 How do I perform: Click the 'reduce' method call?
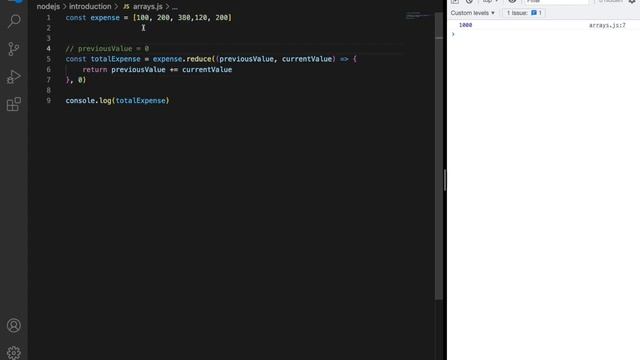pos(199,59)
